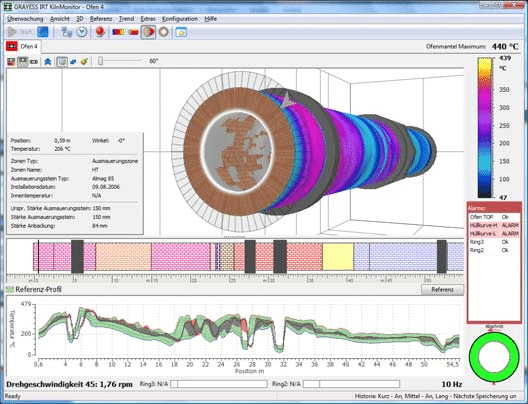Open the Konfiguration menu
Image resolution: width=528 pixels, height=404 pixels.
[x=180, y=19]
